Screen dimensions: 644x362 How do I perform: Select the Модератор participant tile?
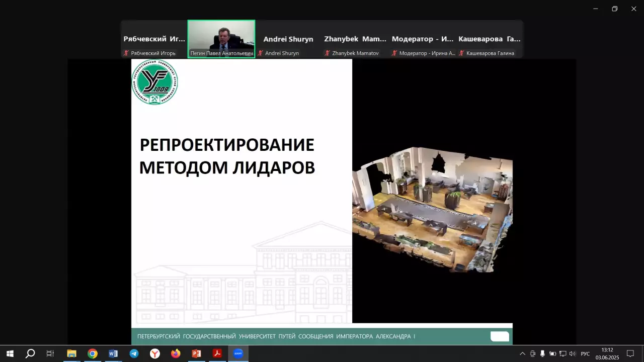423,39
